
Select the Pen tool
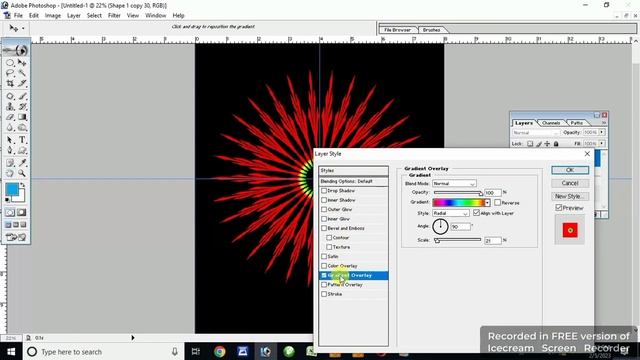[10, 151]
